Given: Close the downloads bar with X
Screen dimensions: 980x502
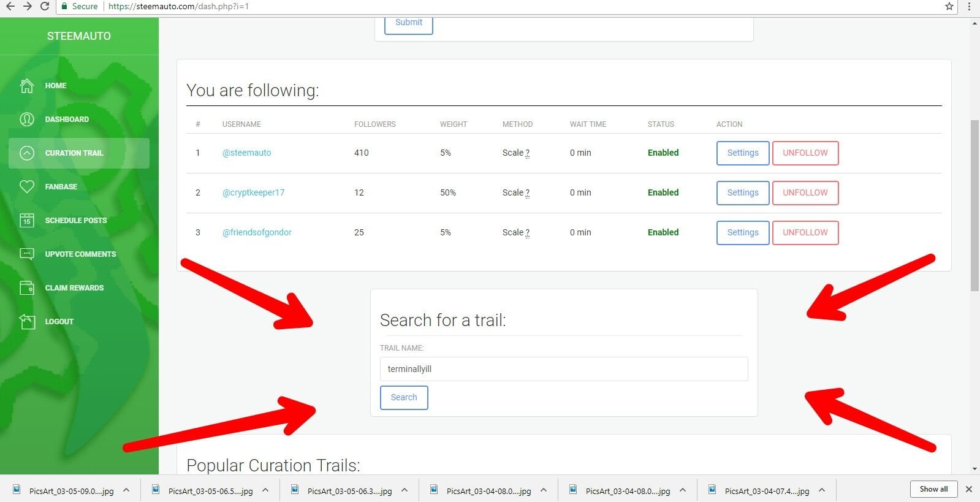Looking at the screenshot, I should pos(969,489).
